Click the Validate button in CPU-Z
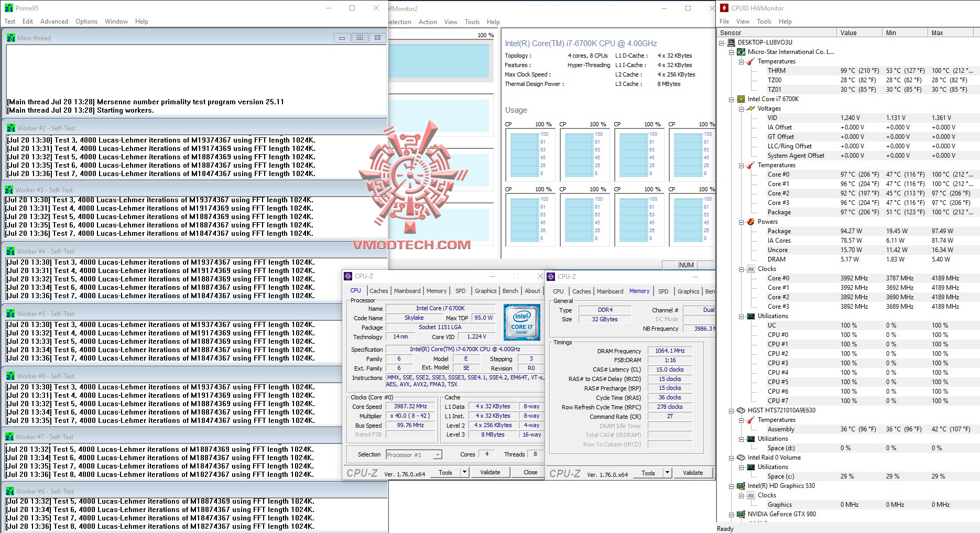 (490, 472)
